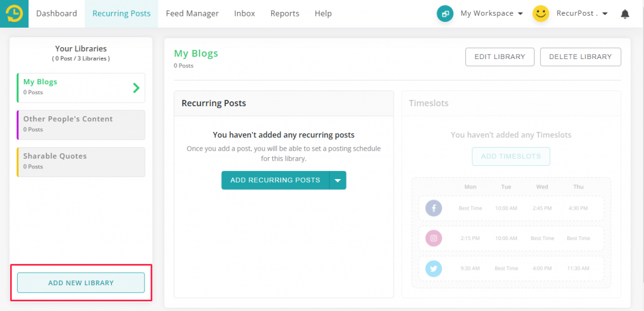Click the Recurring Posts panel header
Screen dimensions: 644x311
[284, 104]
